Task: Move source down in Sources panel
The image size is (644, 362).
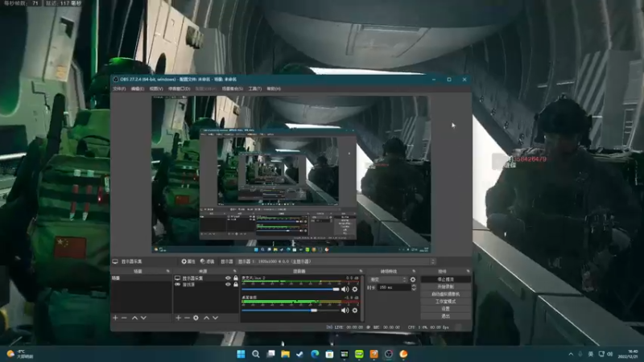Action: pos(215,318)
